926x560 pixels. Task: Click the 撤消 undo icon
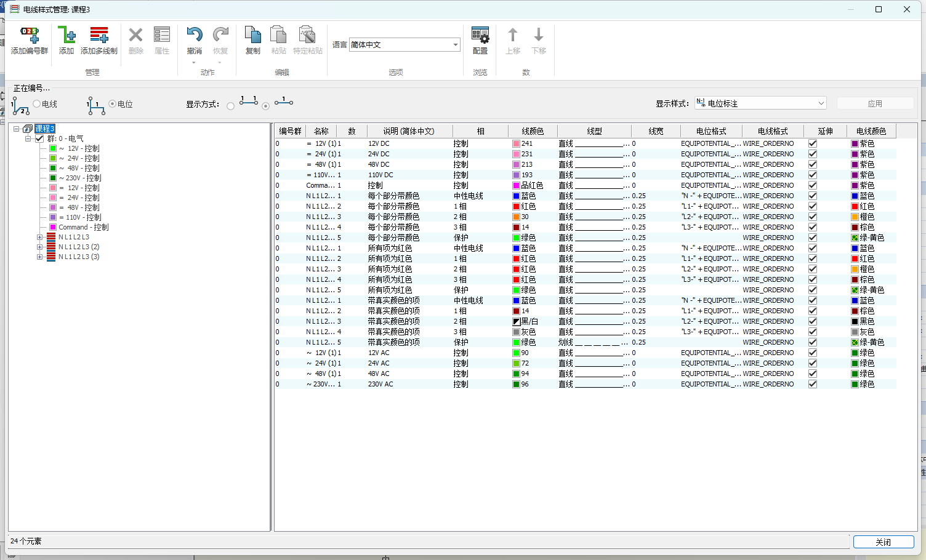(x=194, y=36)
